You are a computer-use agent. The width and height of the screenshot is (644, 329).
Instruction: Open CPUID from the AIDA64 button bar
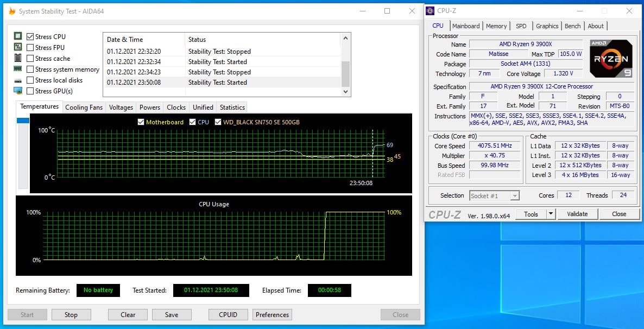pos(228,315)
